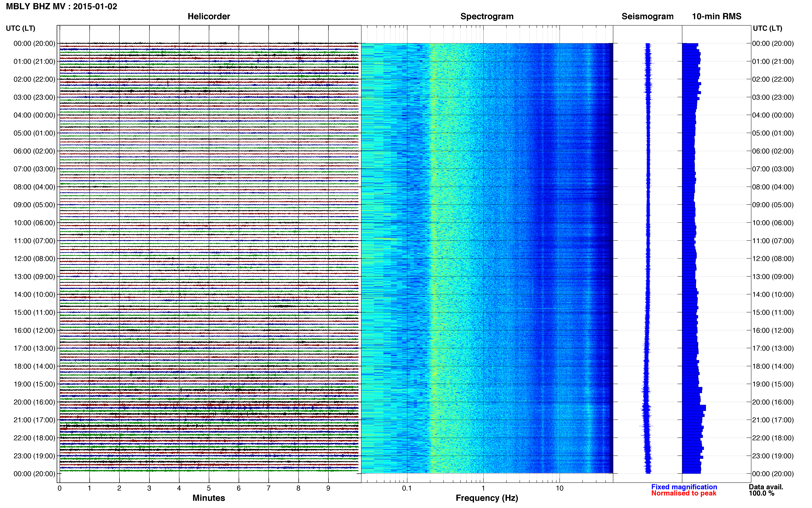Click the left '17:00 (13:00)' time label
The image size is (812, 508).
point(34,348)
